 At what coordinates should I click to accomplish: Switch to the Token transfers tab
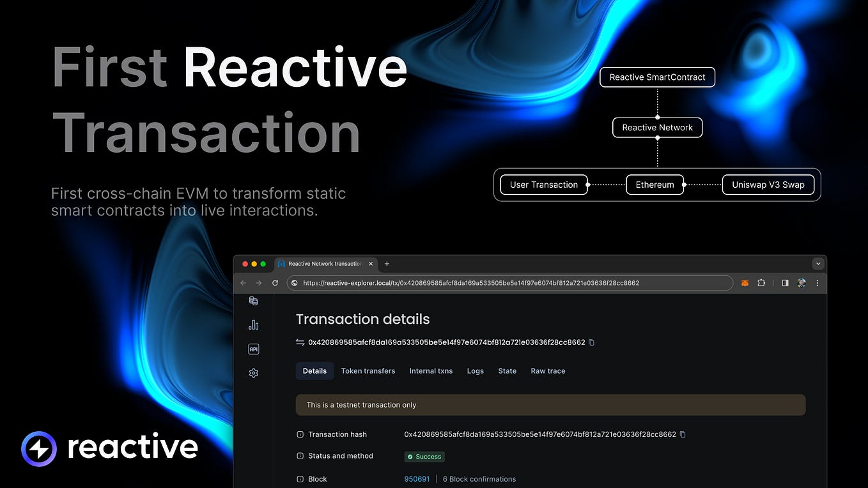368,371
